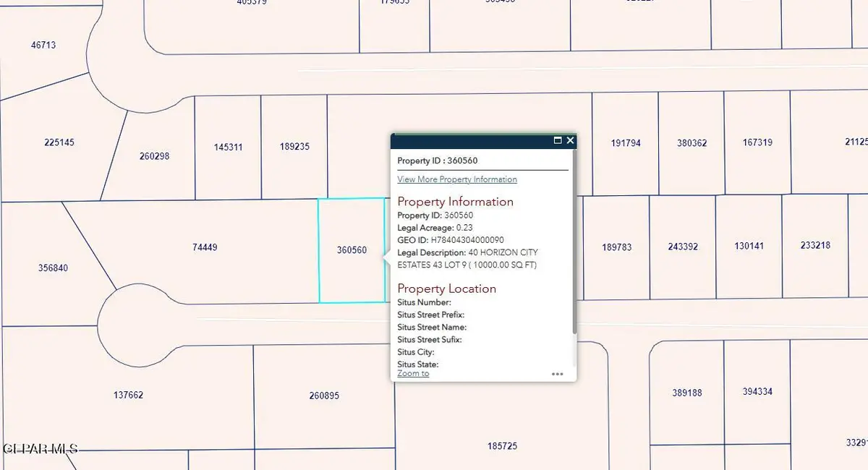Image resolution: width=868 pixels, height=470 pixels.
Task: Select parcel 46713
Action: click(42, 45)
